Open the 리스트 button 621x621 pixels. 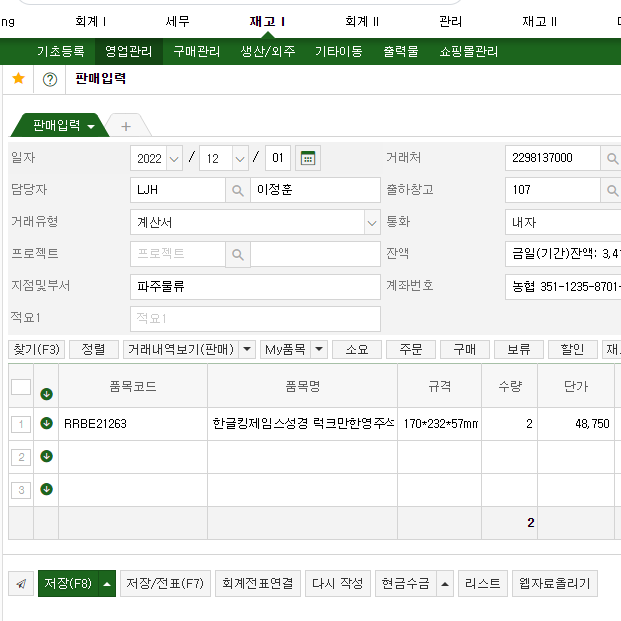[483, 583]
